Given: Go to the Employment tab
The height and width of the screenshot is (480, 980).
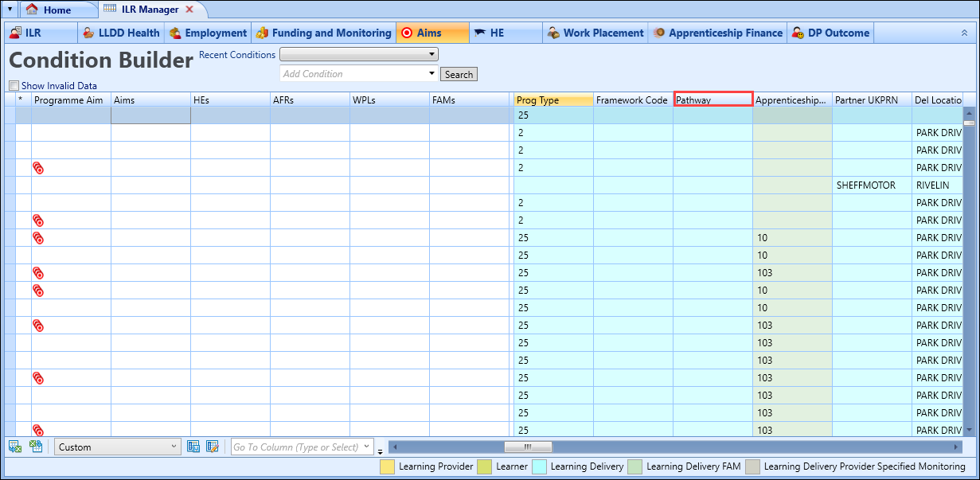Looking at the screenshot, I should (x=209, y=33).
